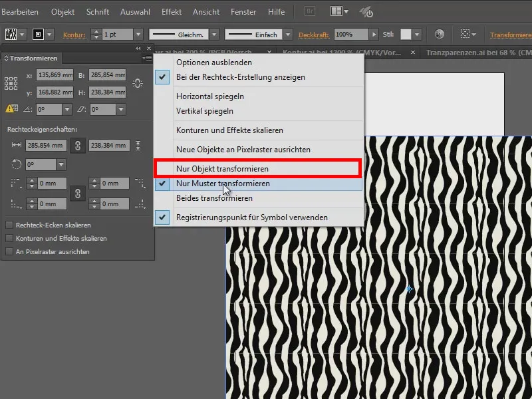
Task: Uncheck Registrierungspunkt für Symbol verwenden
Action: click(x=258, y=217)
